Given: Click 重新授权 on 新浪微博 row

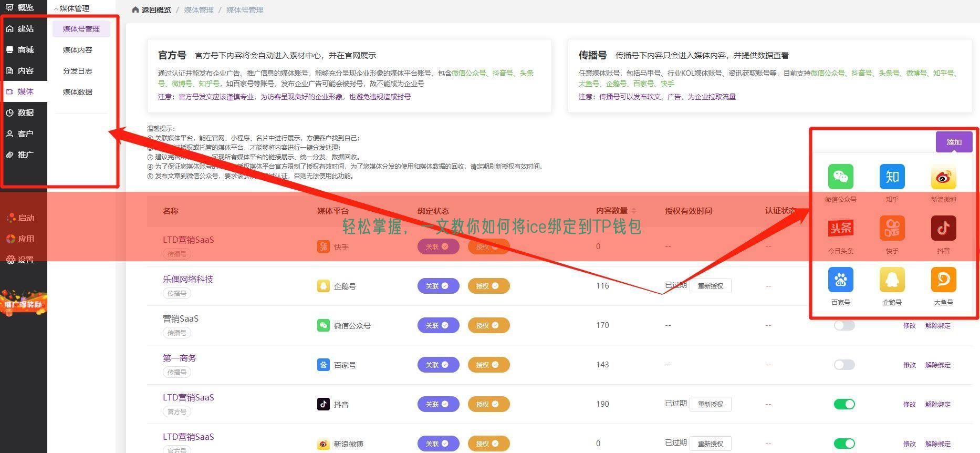Looking at the screenshot, I should tap(710, 444).
